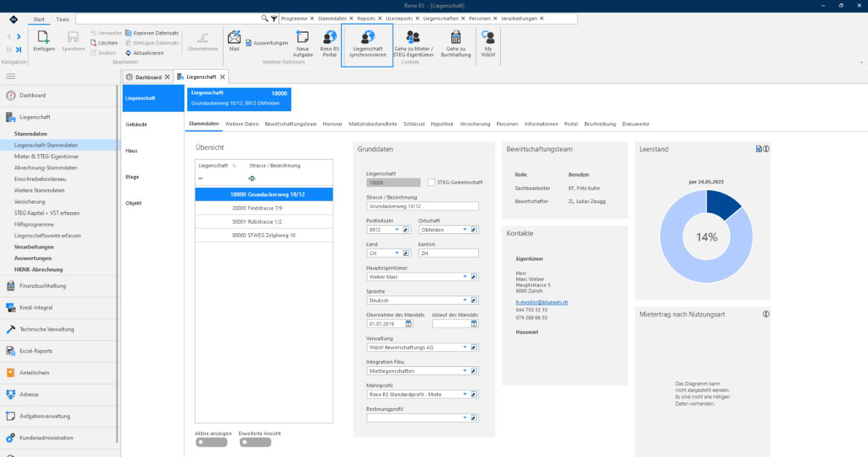Open Kundenadministration module
This screenshot has width=868, height=457.
click(47, 438)
